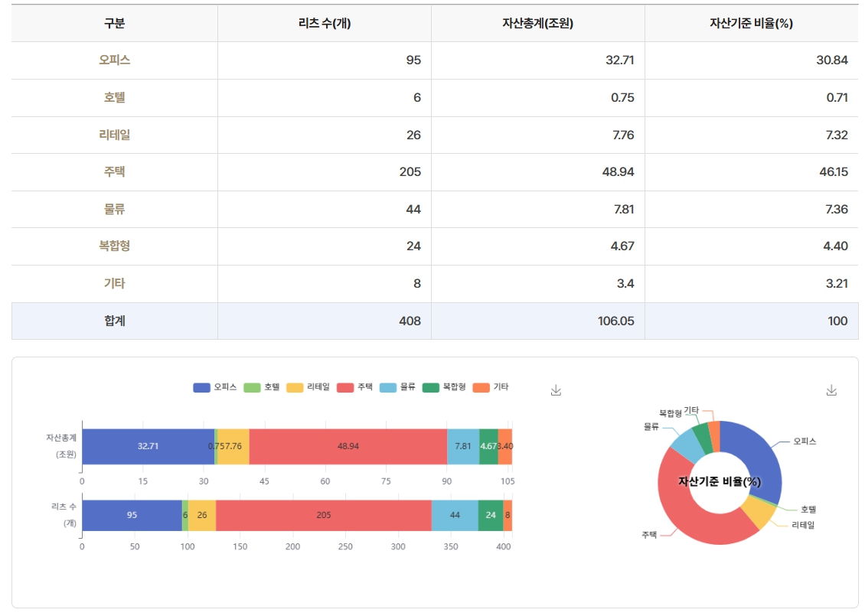This screenshot has height=616, width=865.
Task: Download the bar chart image
Action: coord(556,389)
